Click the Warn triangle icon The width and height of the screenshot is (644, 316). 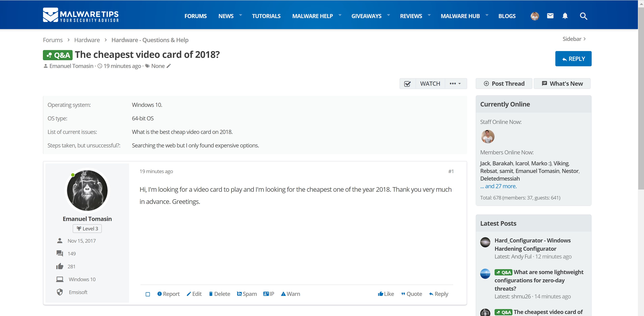283,294
